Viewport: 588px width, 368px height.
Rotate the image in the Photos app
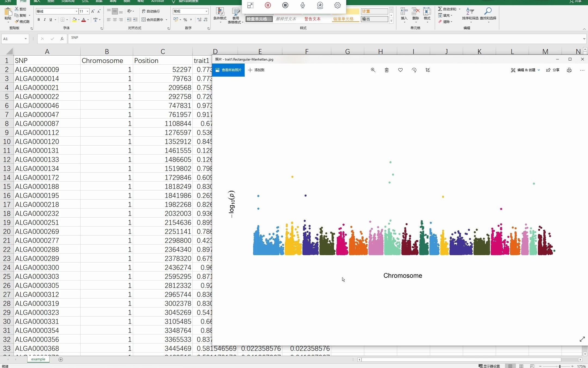(414, 70)
